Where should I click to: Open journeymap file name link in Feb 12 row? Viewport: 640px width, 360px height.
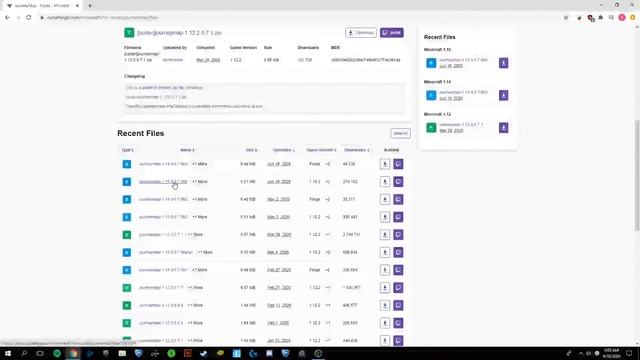[161, 305]
